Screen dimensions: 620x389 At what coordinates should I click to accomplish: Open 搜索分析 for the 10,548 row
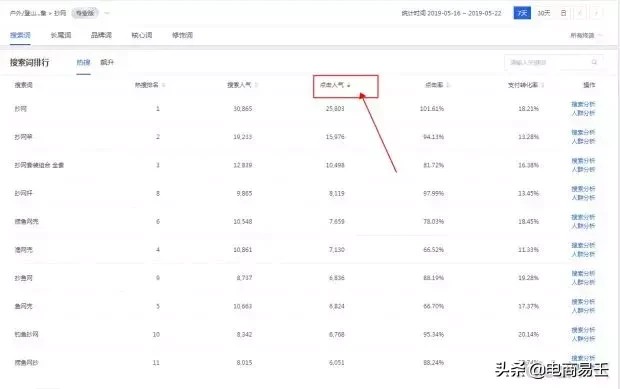click(x=583, y=217)
